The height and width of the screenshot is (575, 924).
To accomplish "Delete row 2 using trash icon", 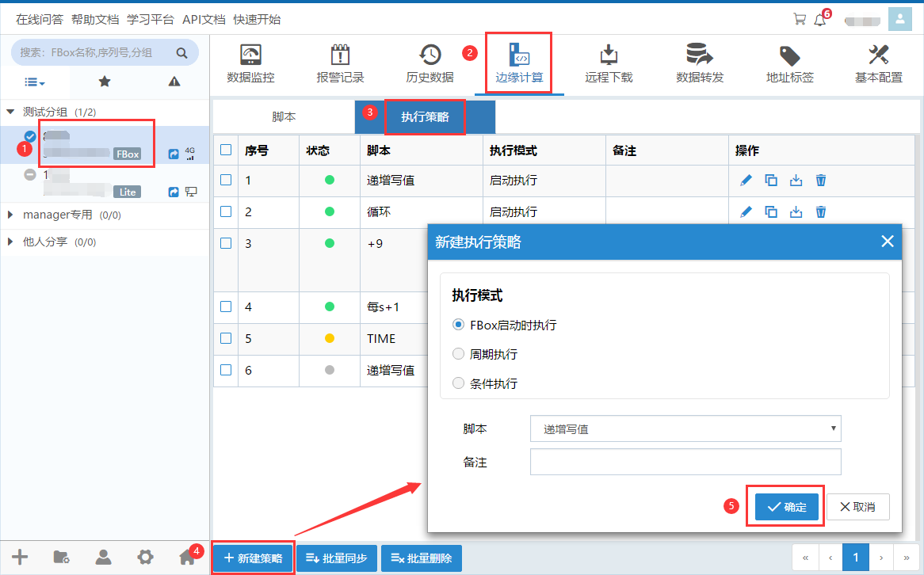I will pos(821,211).
